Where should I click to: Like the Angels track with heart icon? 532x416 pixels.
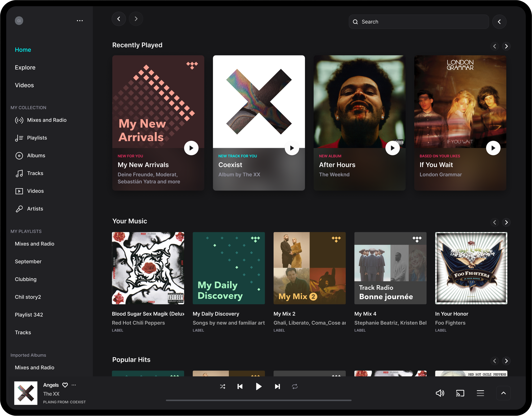[65, 385]
